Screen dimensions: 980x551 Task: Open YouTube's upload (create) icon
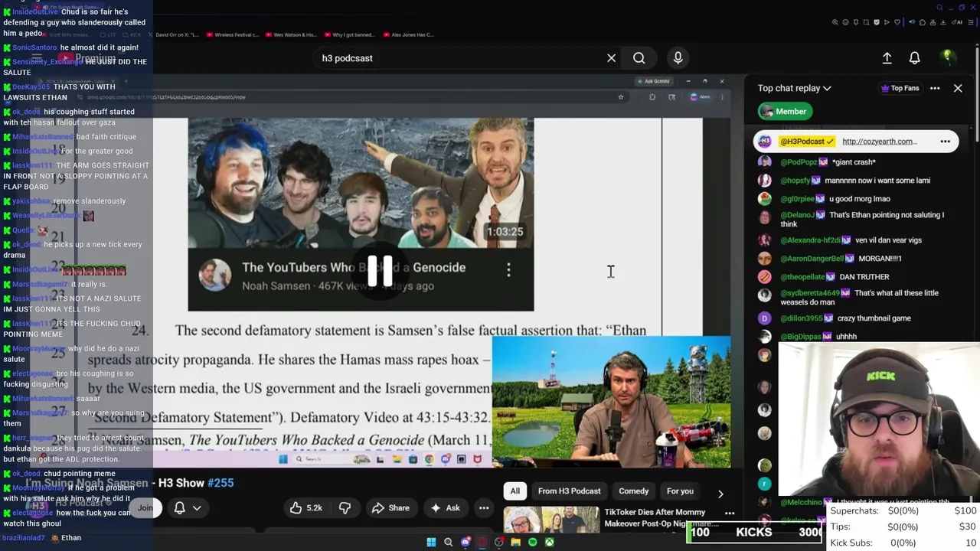[x=887, y=58]
